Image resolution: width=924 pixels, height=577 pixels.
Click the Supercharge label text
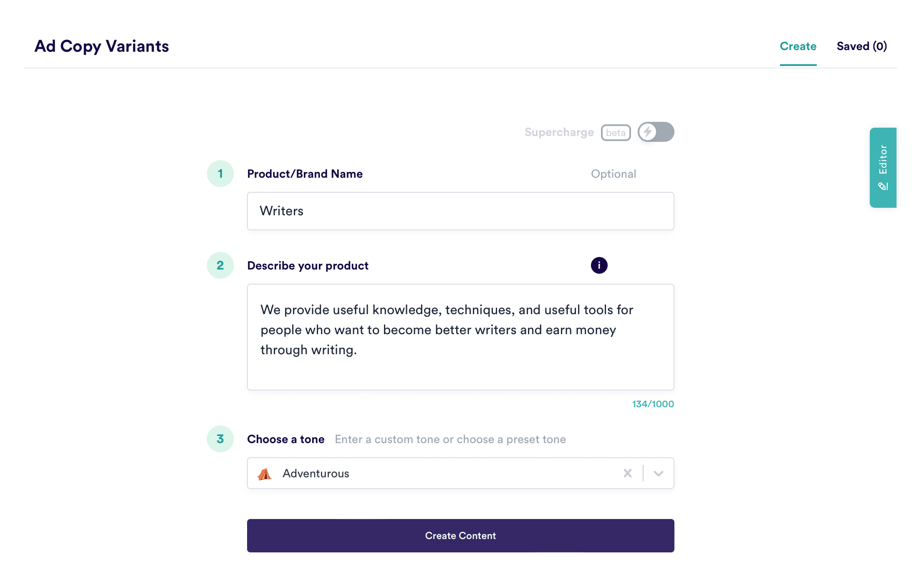(x=559, y=132)
